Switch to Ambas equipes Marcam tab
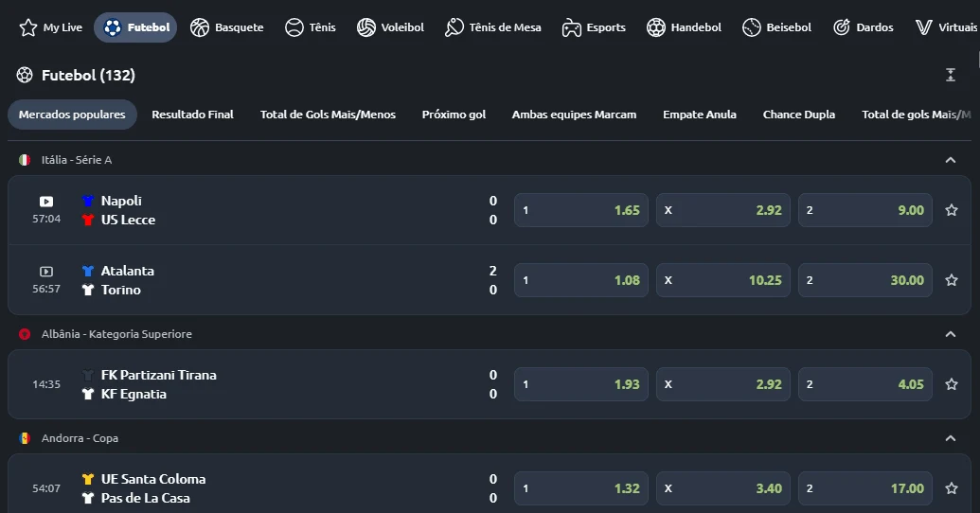 pyautogui.click(x=574, y=115)
